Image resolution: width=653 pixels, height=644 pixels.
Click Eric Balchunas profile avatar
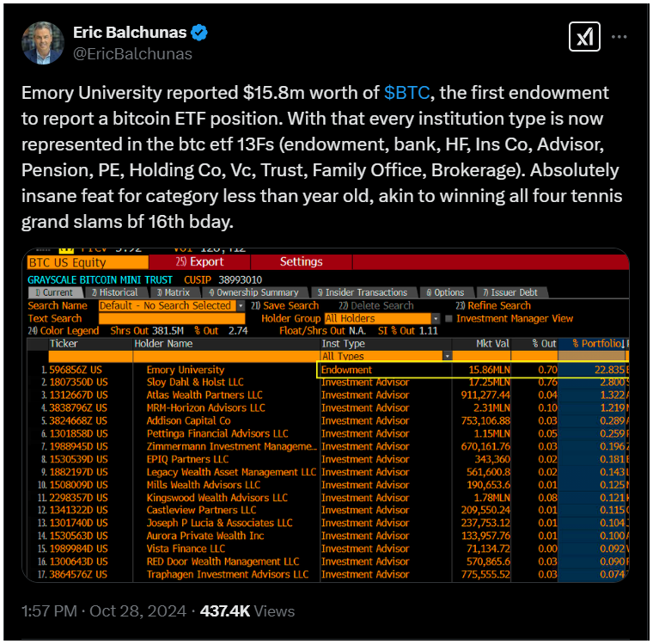pyautogui.click(x=43, y=43)
